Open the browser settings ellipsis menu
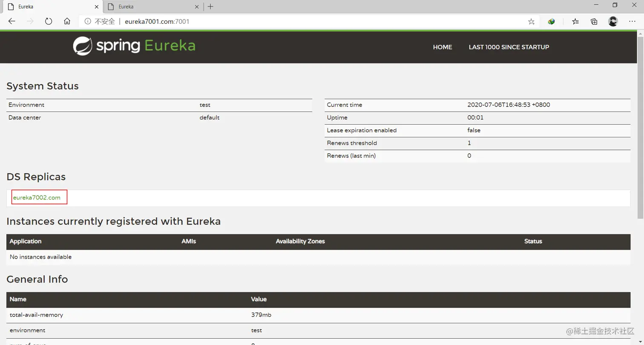This screenshot has width=644, height=345. 632,21
